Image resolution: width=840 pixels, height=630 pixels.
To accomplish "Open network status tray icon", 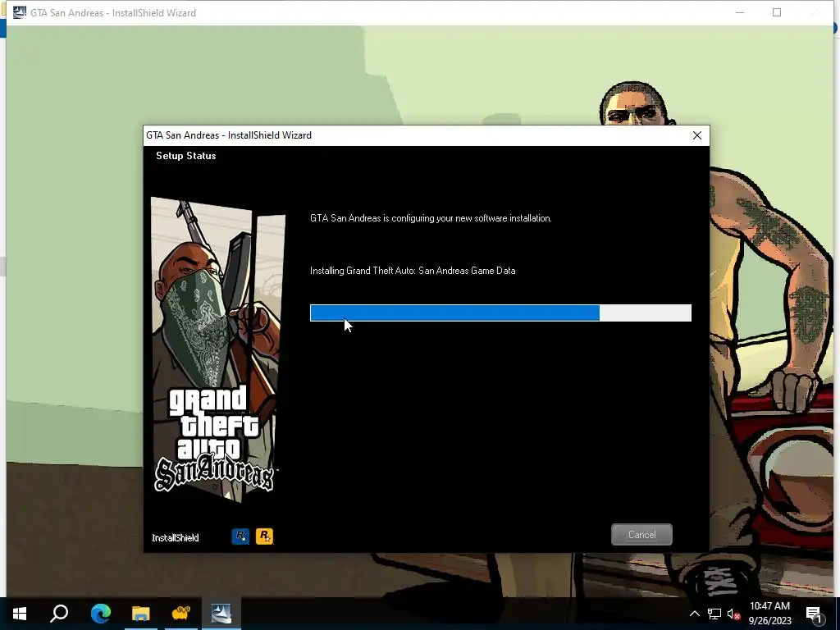I will (x=714, y=614).
